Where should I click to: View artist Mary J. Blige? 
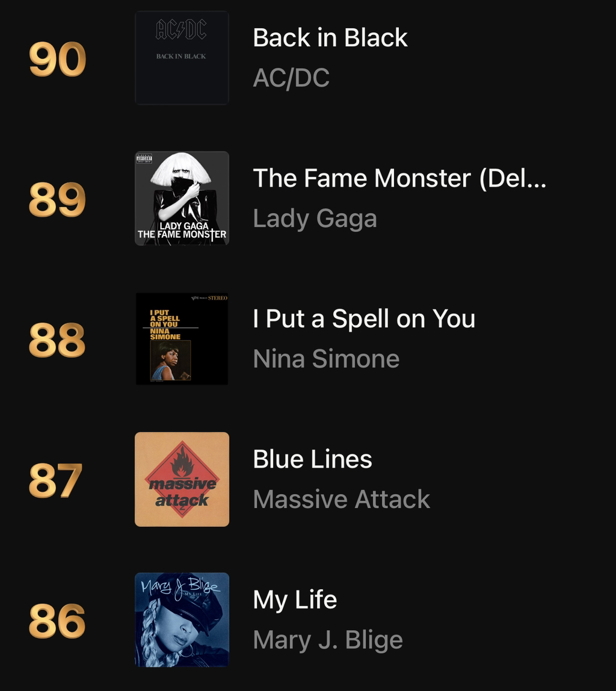pos(328,640)
